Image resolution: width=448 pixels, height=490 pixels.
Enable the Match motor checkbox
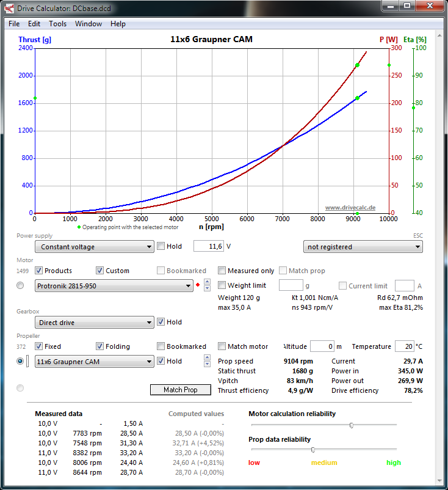(222, 346)
